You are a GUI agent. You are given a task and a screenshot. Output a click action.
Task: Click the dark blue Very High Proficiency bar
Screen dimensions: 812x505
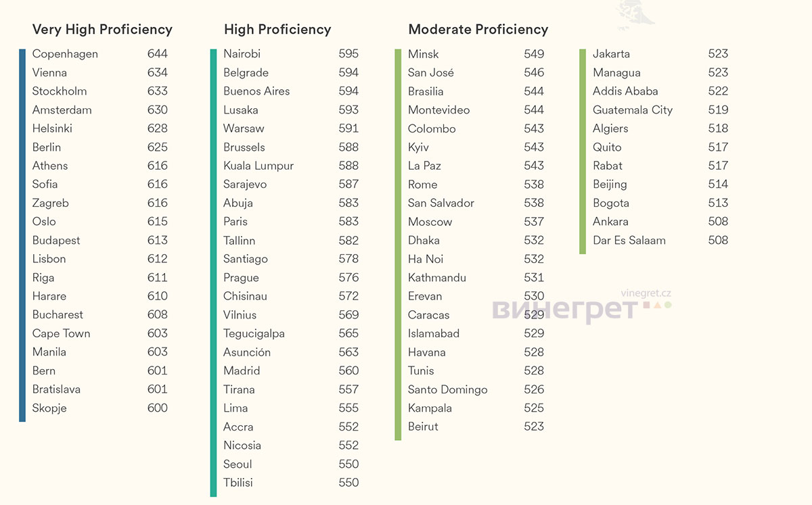point(22,235)
